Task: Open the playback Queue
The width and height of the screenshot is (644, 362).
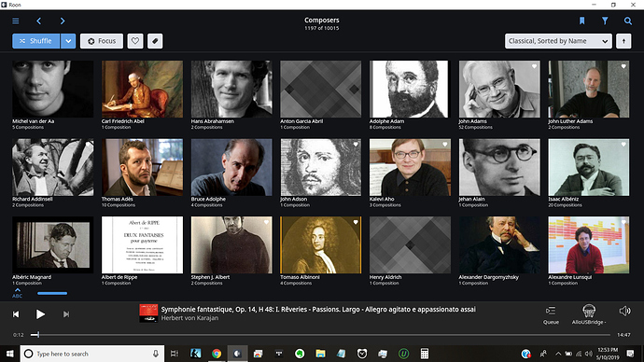Action: coord(551,314)
